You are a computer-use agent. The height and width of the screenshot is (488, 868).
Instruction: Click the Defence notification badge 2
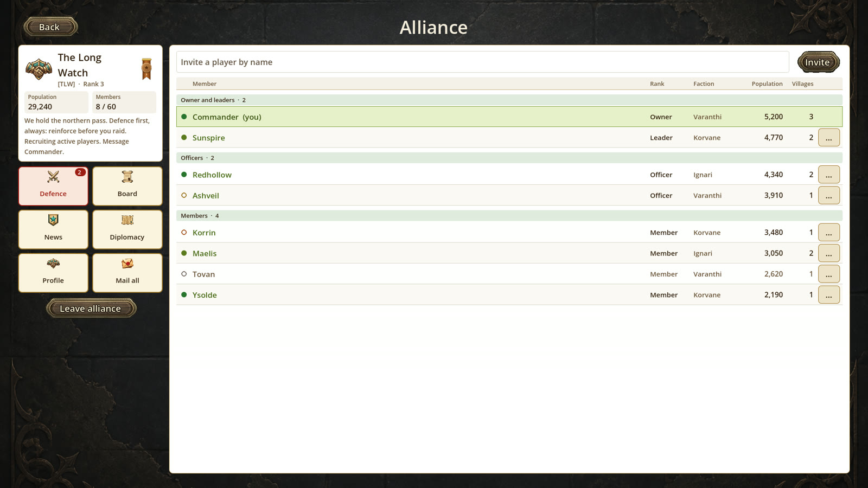pyautogui.click(x=80, y=172)
